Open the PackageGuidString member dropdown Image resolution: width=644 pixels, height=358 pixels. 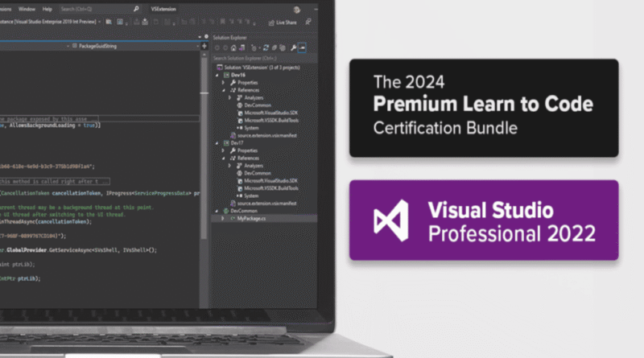135,46
